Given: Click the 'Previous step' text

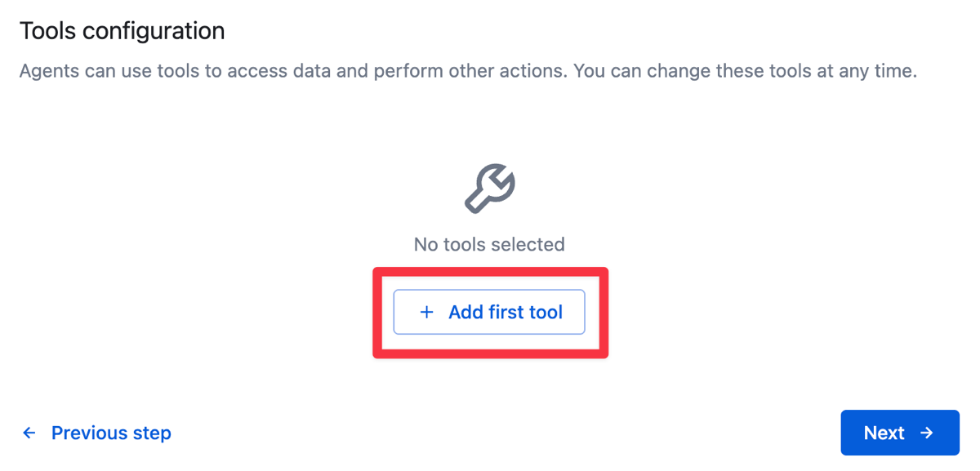Looking at the screenshot, I should (111, 433).
